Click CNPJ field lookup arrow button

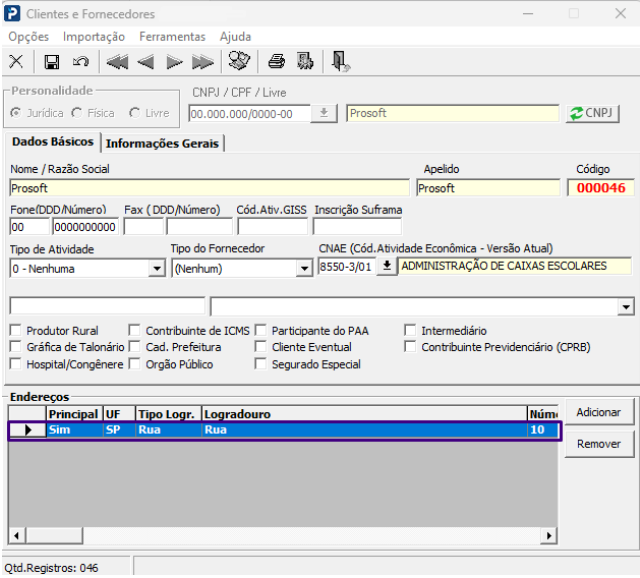[x=324, y=113]
